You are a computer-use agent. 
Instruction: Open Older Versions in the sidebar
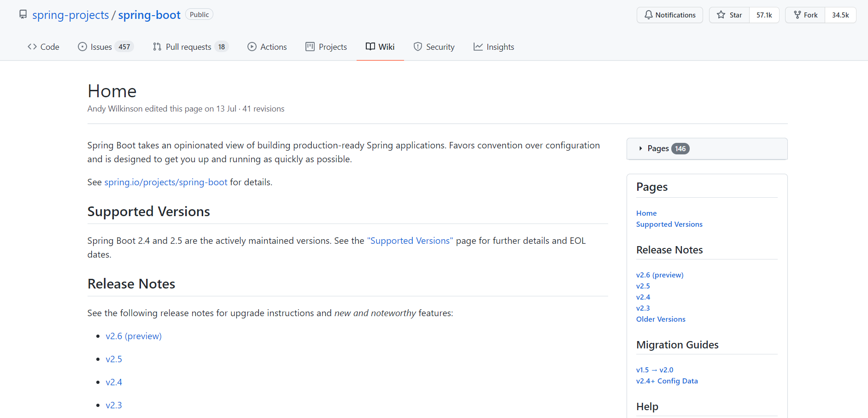661,319
